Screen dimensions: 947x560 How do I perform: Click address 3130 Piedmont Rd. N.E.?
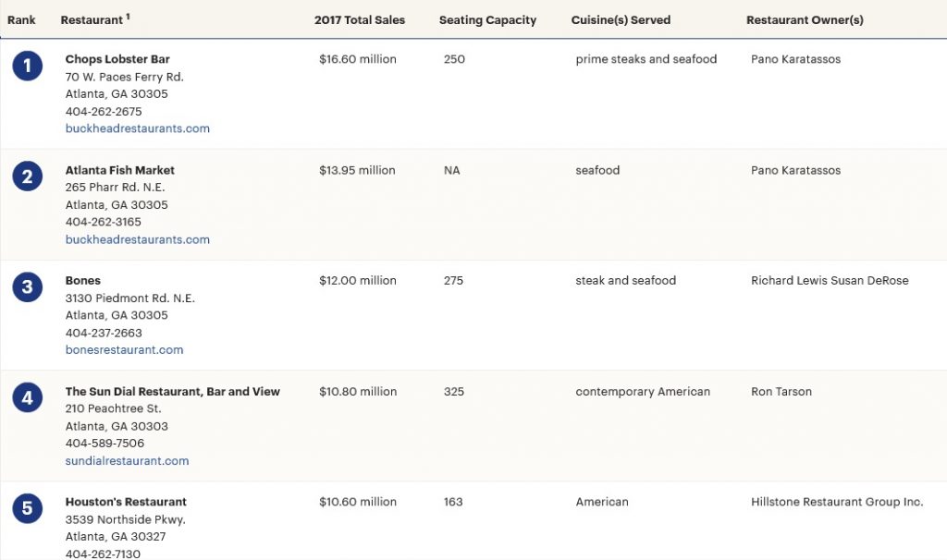[x=129, y=298]
